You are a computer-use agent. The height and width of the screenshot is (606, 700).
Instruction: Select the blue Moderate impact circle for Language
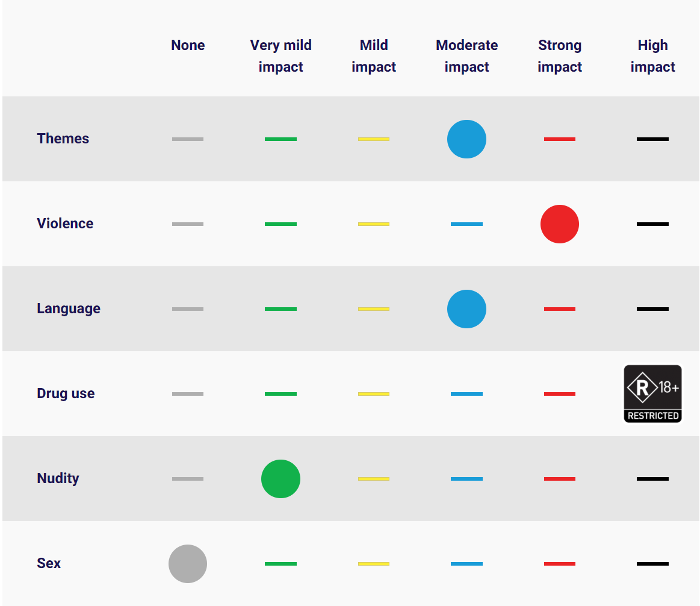pyautogui.click(x=466, y=309)
